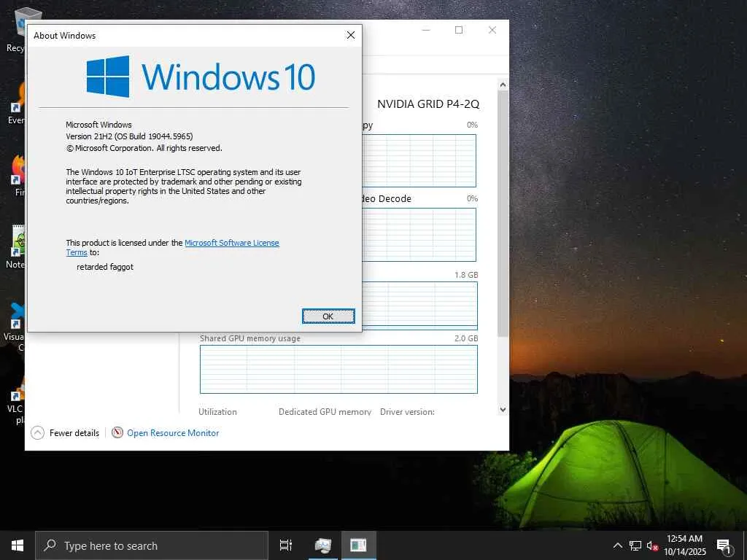Select Notepad++ desktop shortcut
Screen dimensions: 747x560
16,247
